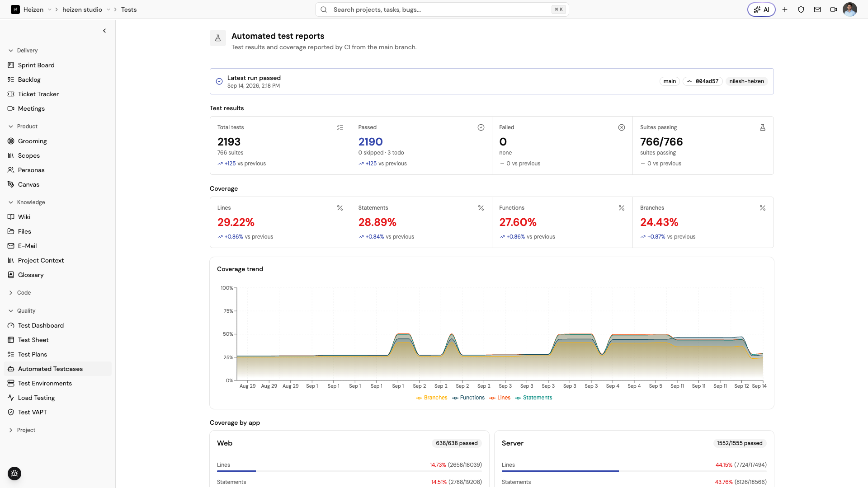This screenshot has width=868, height=488.
Task: Click the Tests breadcrumb link
Action: pyautogui.click(x=129, y=9)
